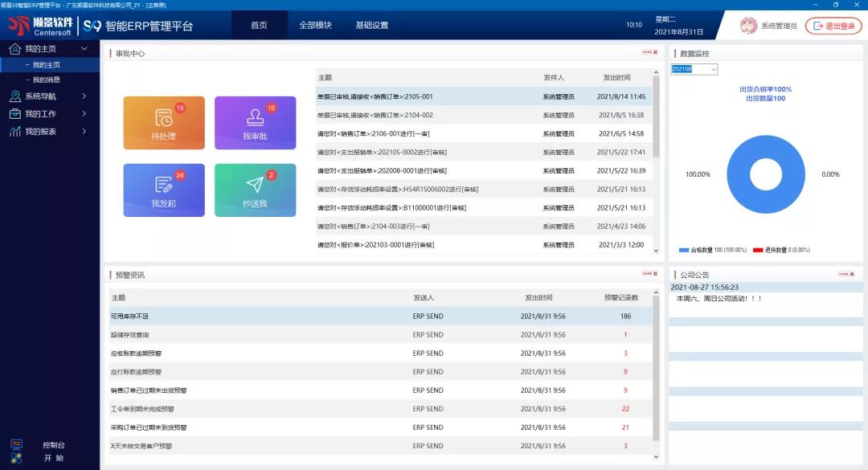
Task: Open the 待处理 pending tasks tile
Action: pyautogui.click(x=164, y=123)
